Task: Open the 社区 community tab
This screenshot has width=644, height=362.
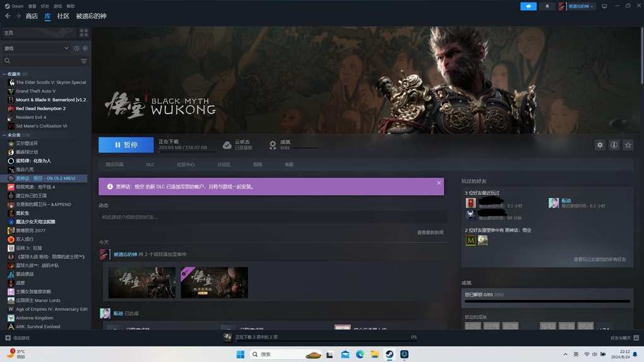Action: pyautogui.click(x=63, y=16)
